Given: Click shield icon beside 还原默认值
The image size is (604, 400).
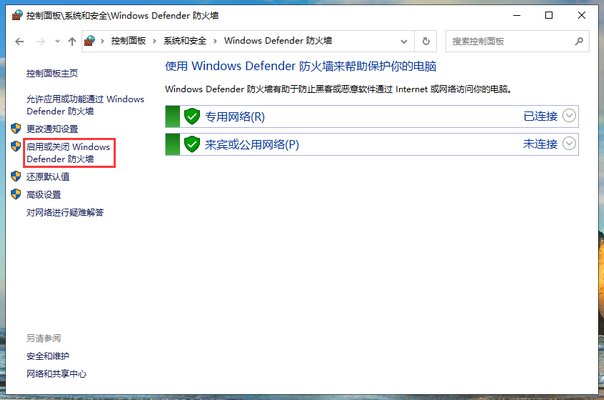Looking at the screenshot, I should click(x=16, y=176).
